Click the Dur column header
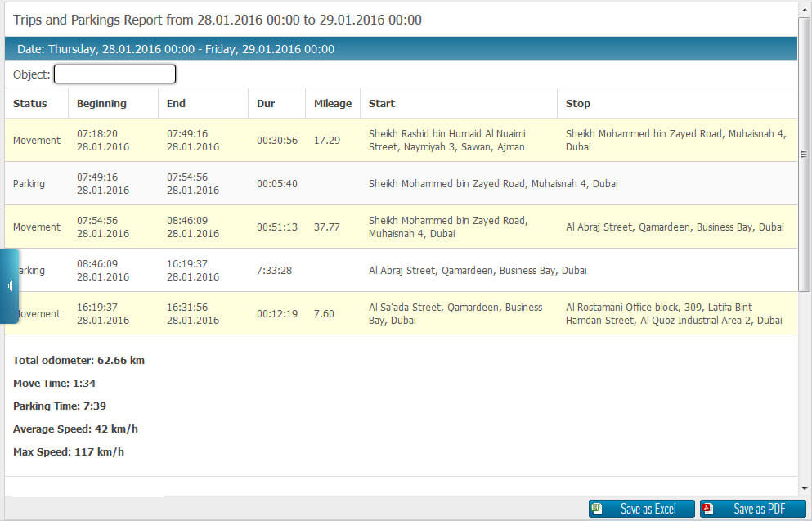The height and width of the screenshot is (521, 812). pyautogui.click(x=266, y=104)
